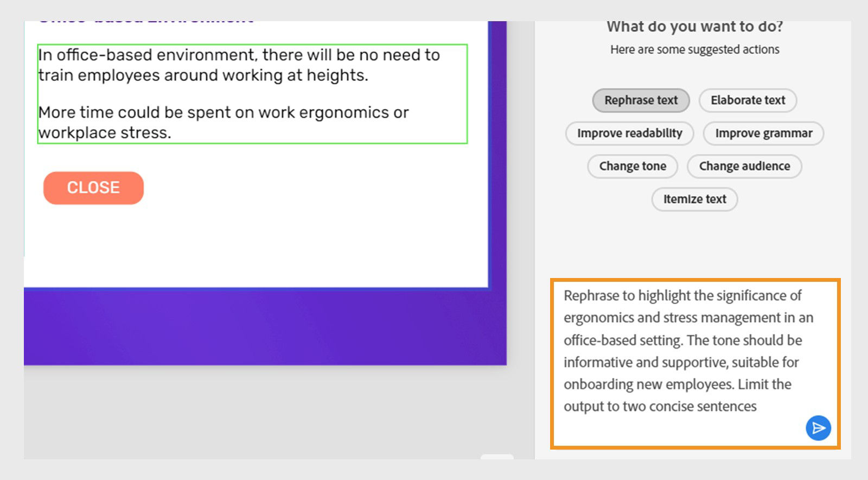Click the partially visible slide title
The image size is (868, 480).
146,17
